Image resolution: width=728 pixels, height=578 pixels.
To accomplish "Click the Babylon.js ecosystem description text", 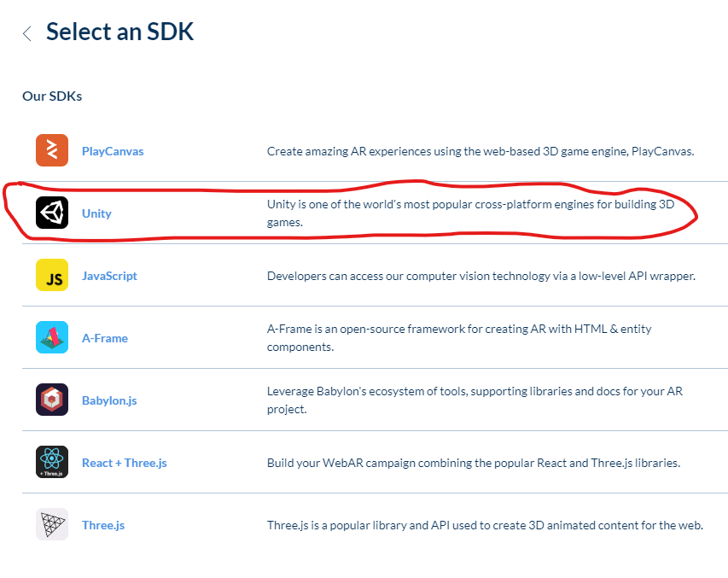I will coord(475,400).
